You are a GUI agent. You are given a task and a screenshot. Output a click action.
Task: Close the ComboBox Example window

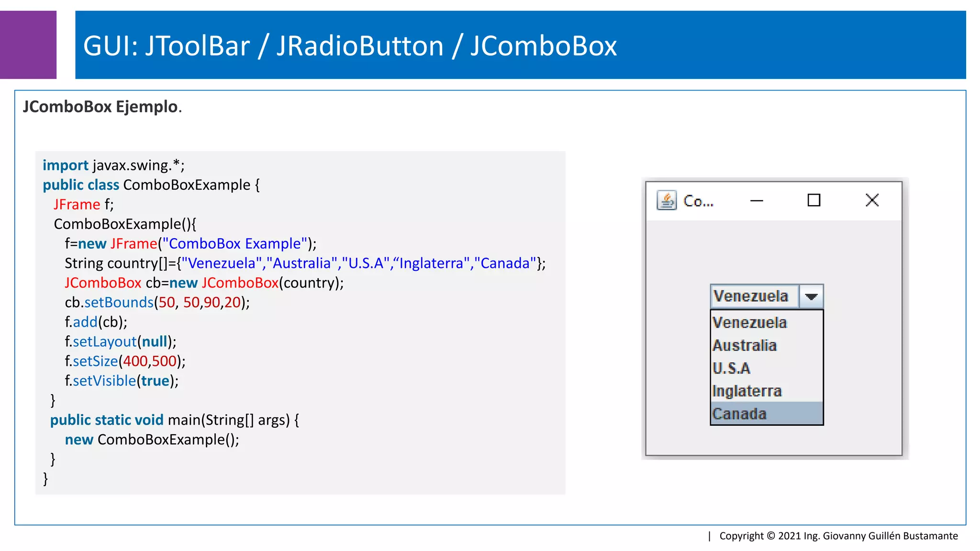click(872, 200)
